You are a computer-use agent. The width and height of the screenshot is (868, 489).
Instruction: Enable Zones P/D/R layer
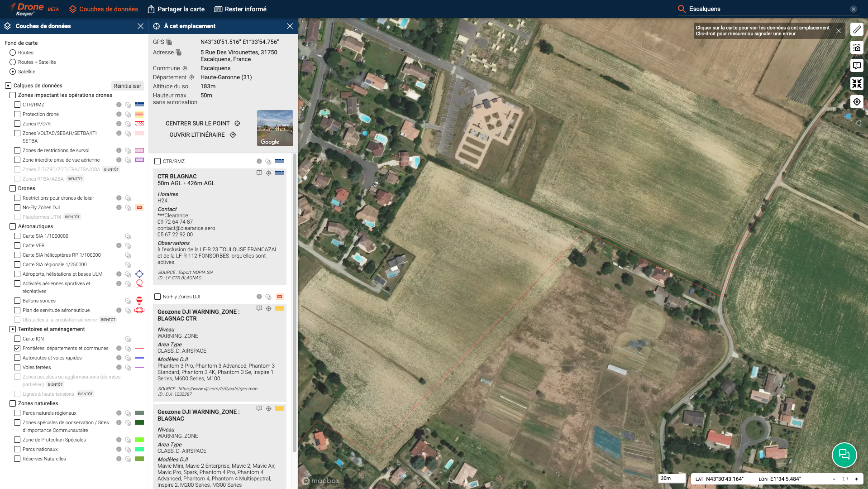pyautogui.click(x=17, y=124)
